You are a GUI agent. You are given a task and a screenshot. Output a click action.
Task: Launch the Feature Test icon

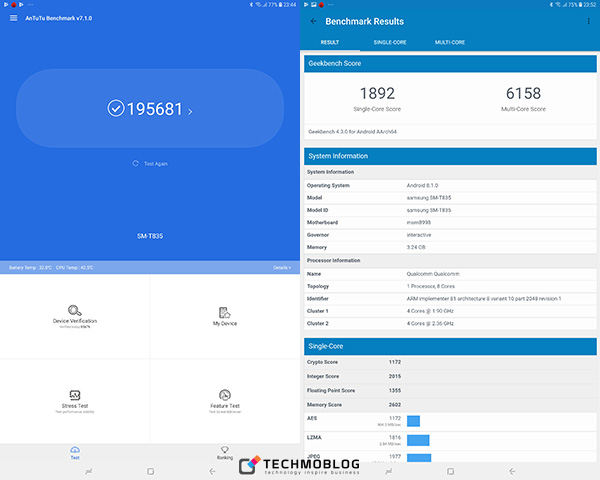pos(225,395)
